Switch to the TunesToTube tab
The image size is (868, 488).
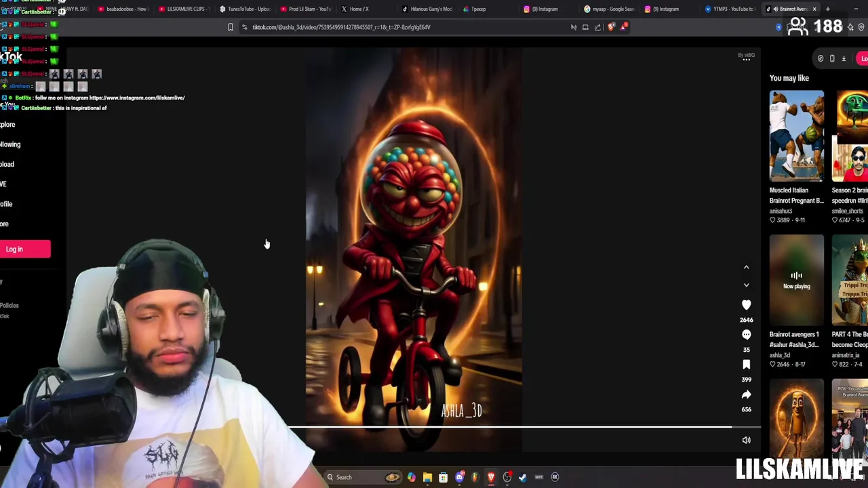pos(244,9)
